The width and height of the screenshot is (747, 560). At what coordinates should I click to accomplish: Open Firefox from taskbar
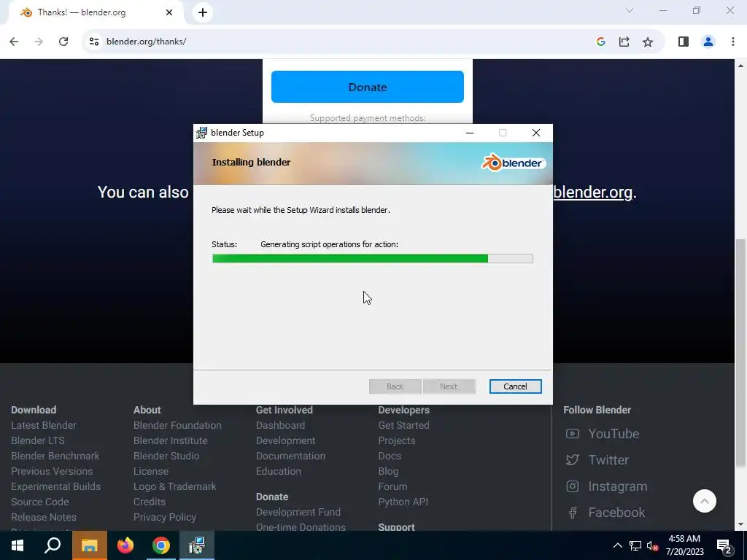(125, 545)
